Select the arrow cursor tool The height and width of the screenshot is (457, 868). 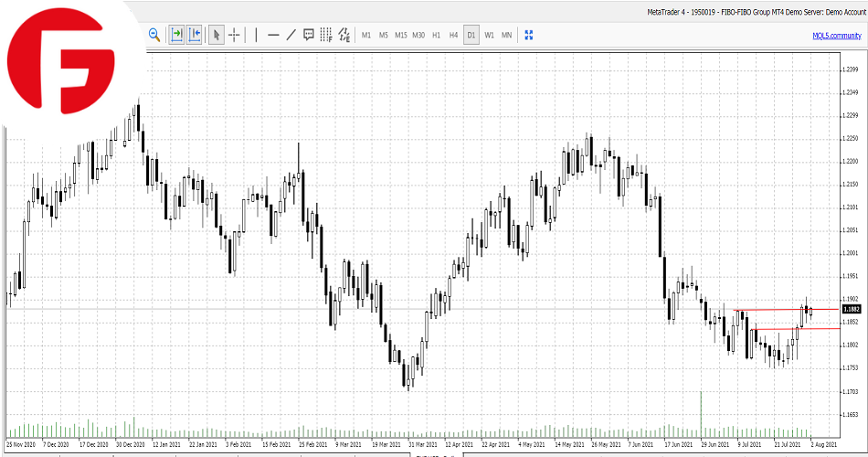pyautogui.click(x=217, y=35)
